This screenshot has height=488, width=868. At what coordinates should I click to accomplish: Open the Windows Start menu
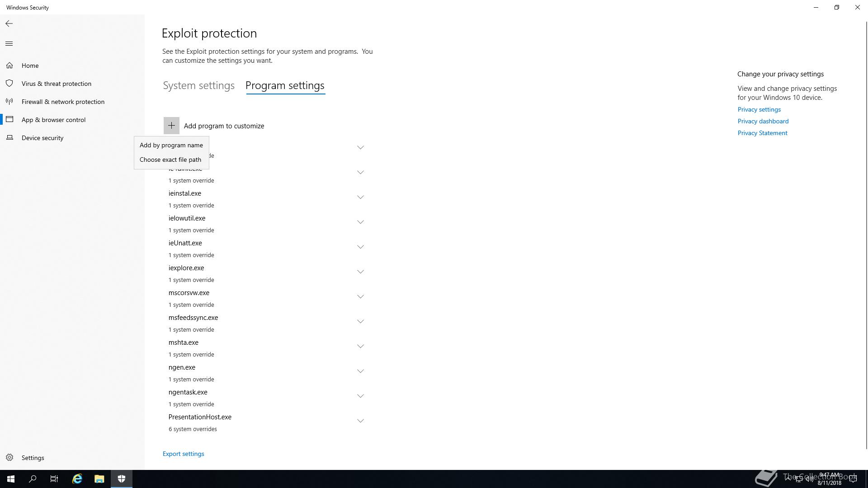11,479
